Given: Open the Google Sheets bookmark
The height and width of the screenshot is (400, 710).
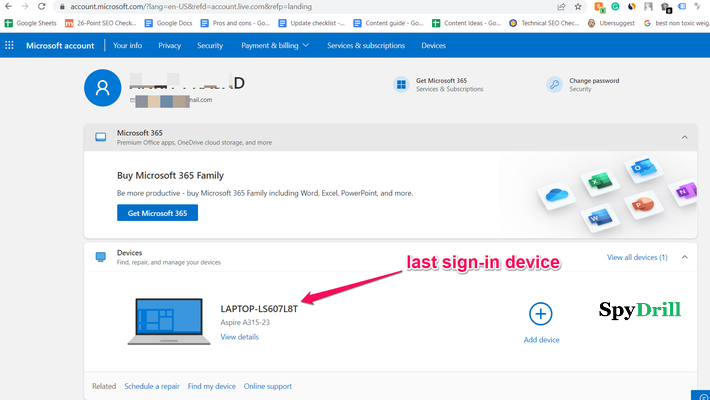Looking at the screenshot, I should pyautogui.click(x=30, y=22).
